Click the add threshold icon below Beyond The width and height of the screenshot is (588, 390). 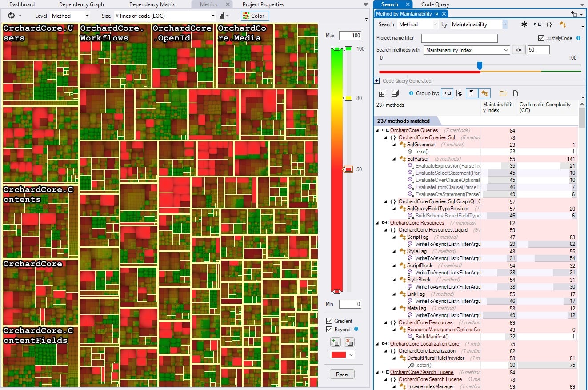pyautogui.click(x=335, y=342)
